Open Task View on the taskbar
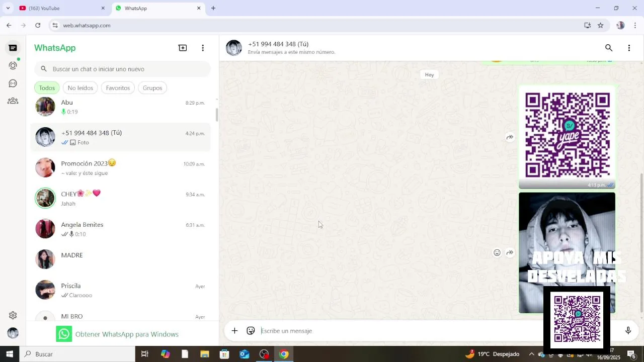This screenshot has width=644, height=362. click(145, 354)
